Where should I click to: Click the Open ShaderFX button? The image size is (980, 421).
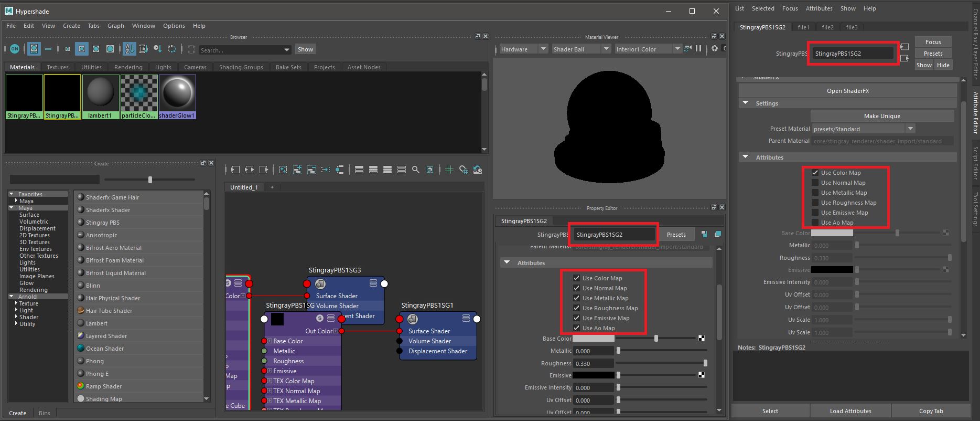click(847, 91)
